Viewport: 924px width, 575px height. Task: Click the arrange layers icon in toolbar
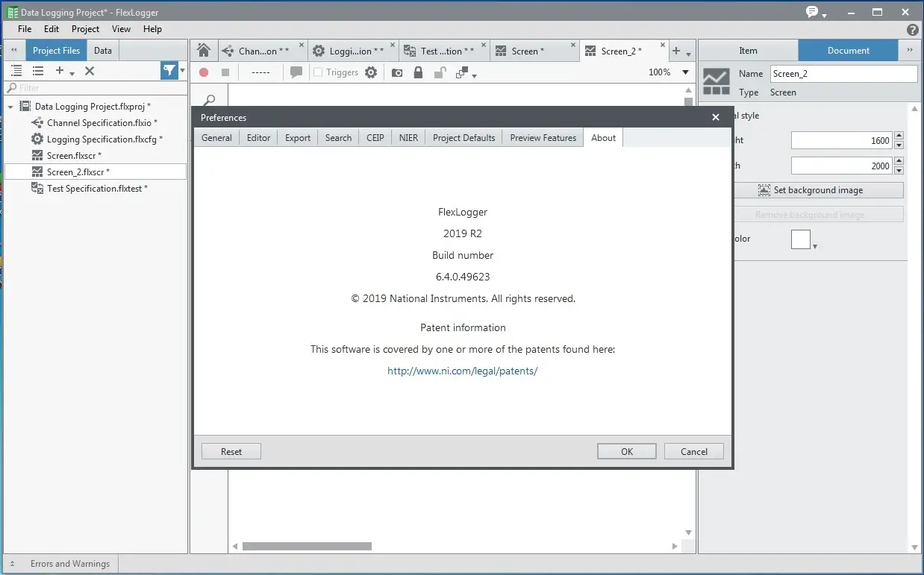(462, 72)
